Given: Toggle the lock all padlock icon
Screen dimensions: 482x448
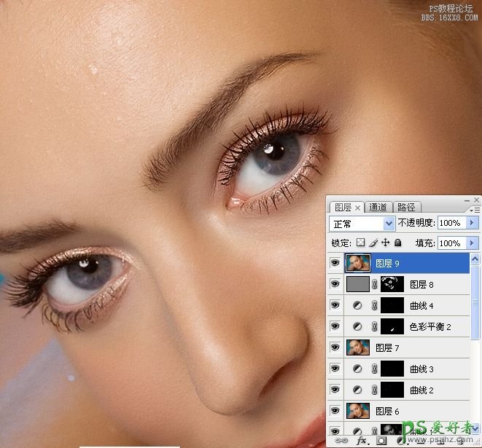Looking at the screenshot, I should point(397,243).
